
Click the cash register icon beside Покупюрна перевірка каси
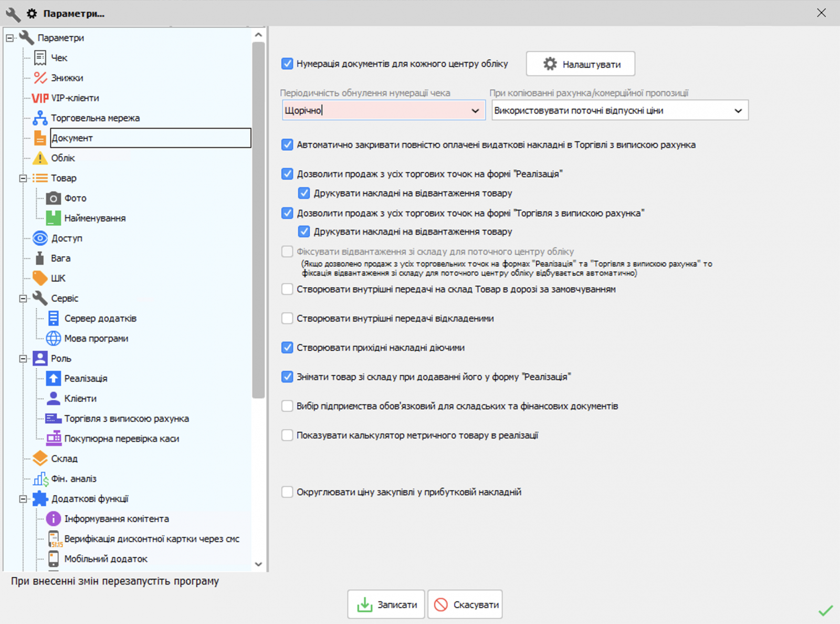pyautogui.click(x=53, y=439)
